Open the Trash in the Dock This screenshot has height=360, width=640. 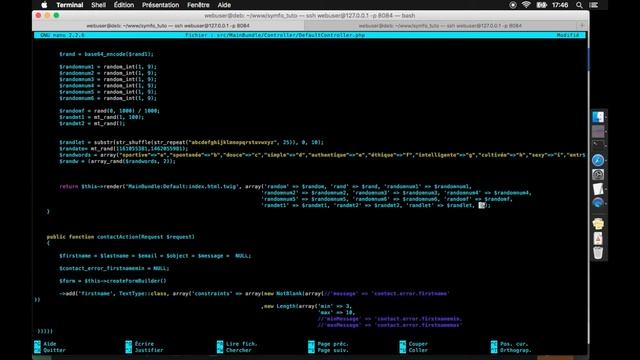pyautogui.click(x=598, y=253)
